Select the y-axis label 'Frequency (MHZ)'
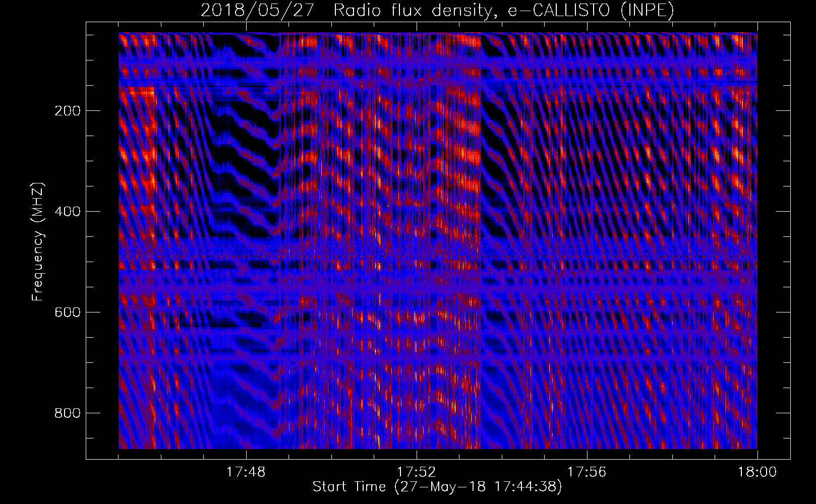Screen dimensions: 816x504 38,241
